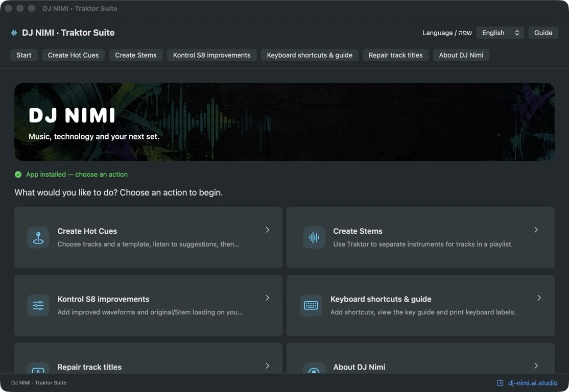Viewport: 569px width, 392px height.
Task: Select the Create Hot Cues card title
Action: pyautogui.click(x=87, y=231)
